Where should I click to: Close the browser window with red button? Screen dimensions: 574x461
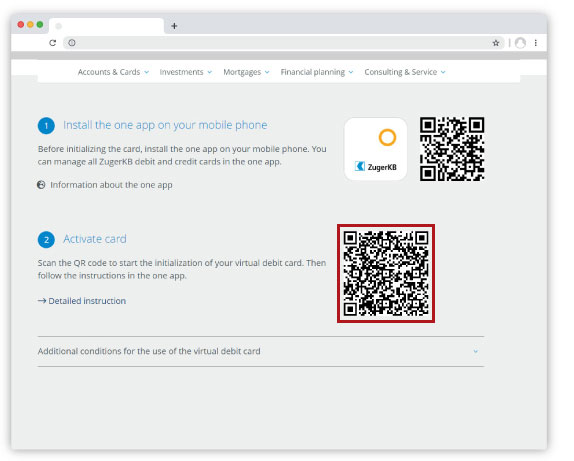tap(21, 25)
